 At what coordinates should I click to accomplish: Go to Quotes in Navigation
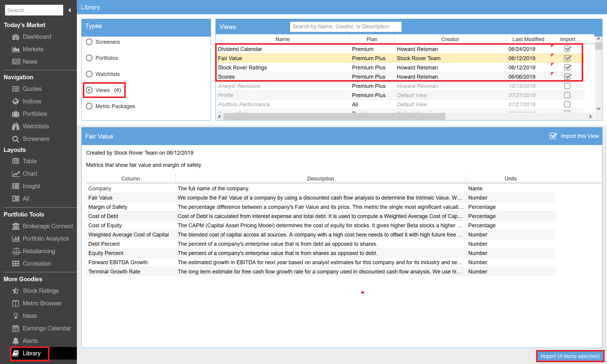[x=32, y=89]
